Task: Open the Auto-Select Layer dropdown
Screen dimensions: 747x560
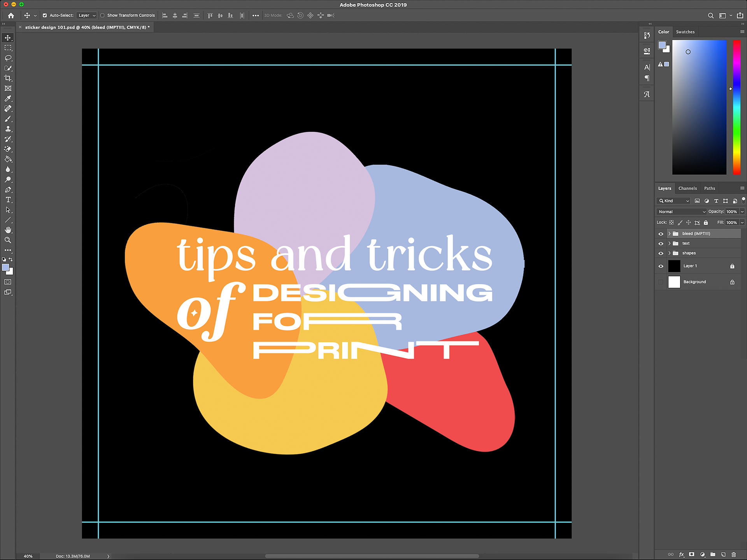Action: tap(86, 16)
